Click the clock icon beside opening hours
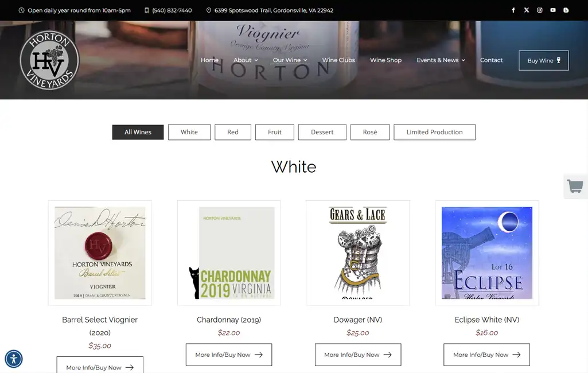 point(21,10)
